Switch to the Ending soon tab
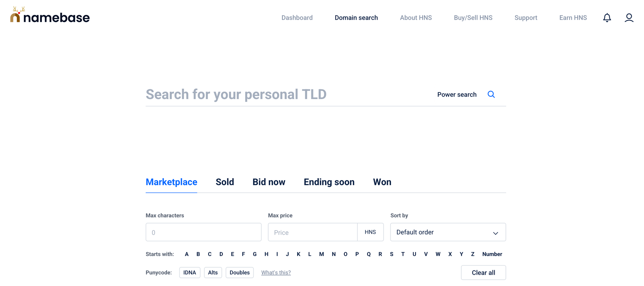 coord(329,182)
